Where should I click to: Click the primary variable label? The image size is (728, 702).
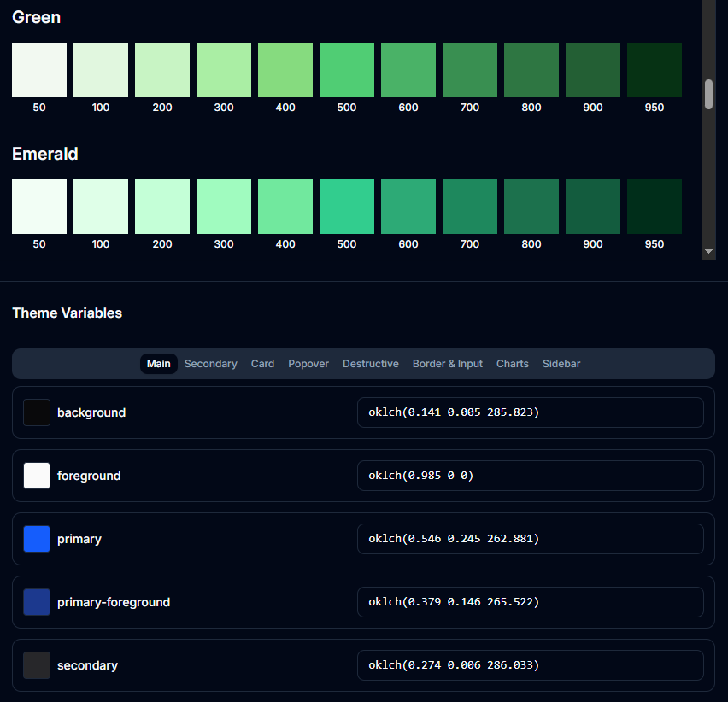click(x=79, y=539)
